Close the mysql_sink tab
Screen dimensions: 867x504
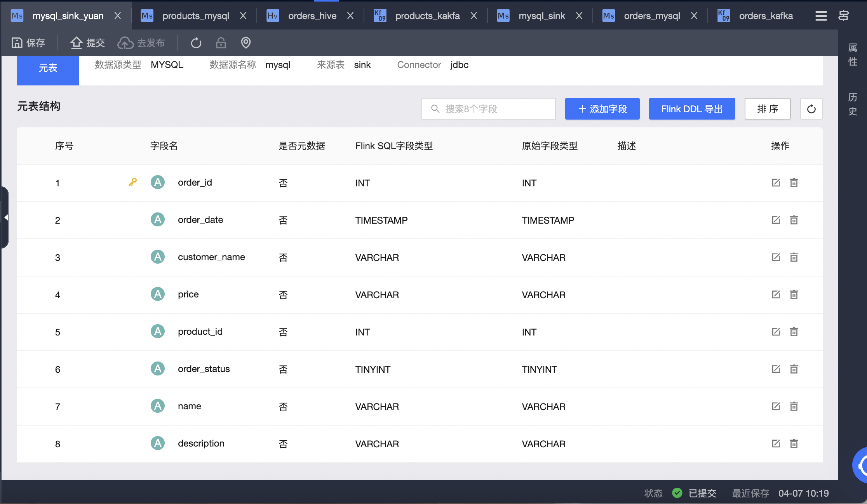click(579, 16)
